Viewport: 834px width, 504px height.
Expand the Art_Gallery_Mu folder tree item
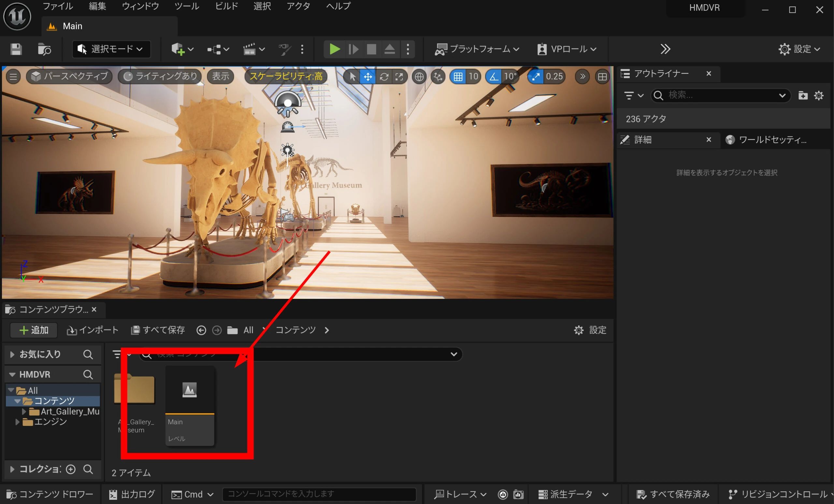point(24,412)
